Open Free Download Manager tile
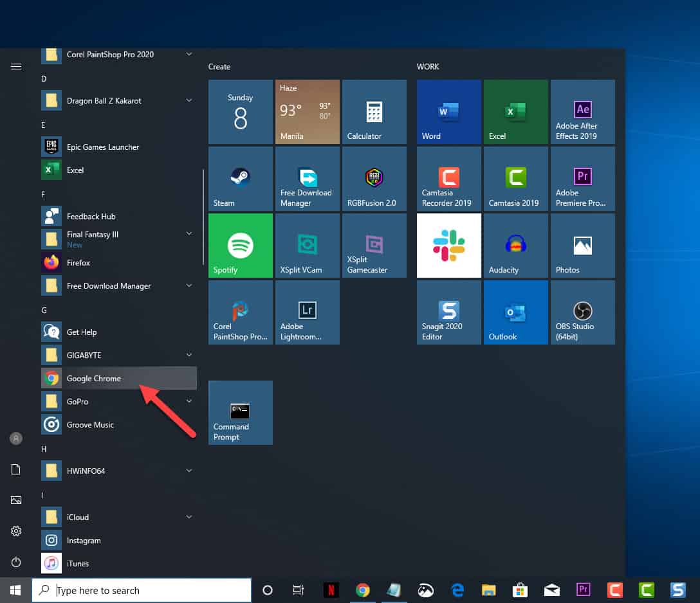Image resolution: width=700 pixels, height=603 pixels. coord(307,179)
